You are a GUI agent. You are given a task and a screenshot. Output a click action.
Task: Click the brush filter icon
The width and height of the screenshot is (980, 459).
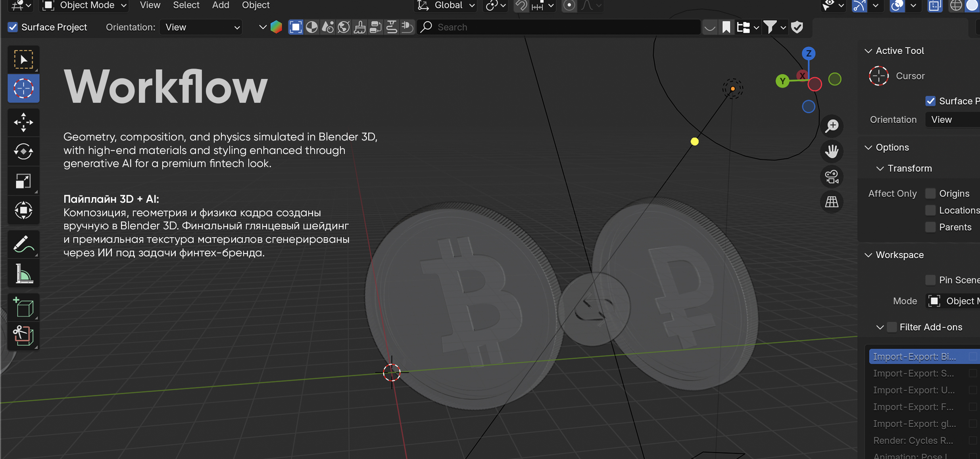pos(359,27)
